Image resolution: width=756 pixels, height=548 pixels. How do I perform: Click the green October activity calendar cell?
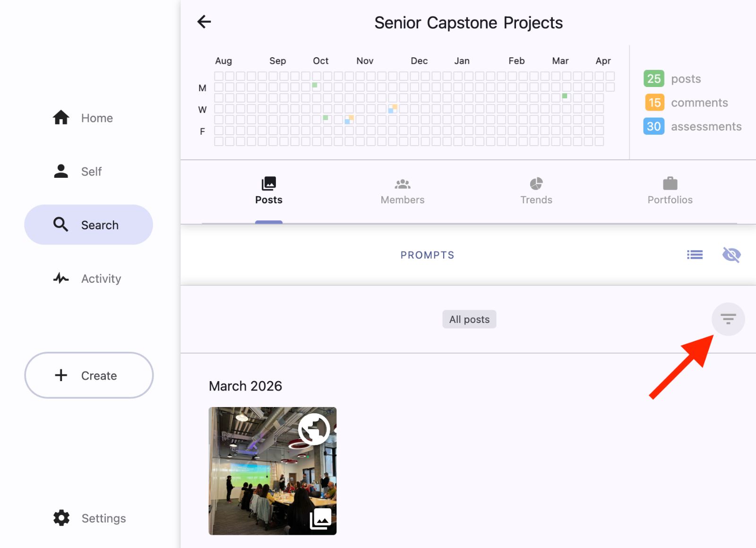[x=315, y=86]
